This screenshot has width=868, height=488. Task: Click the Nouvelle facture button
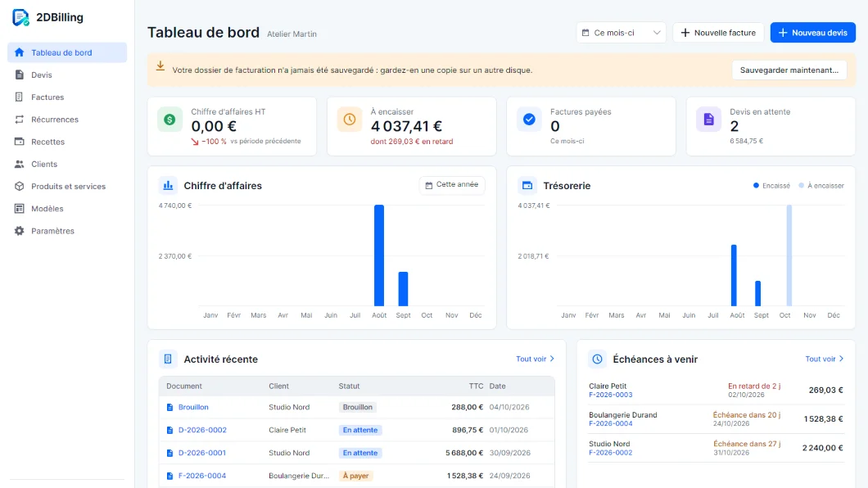pos(718,33)
